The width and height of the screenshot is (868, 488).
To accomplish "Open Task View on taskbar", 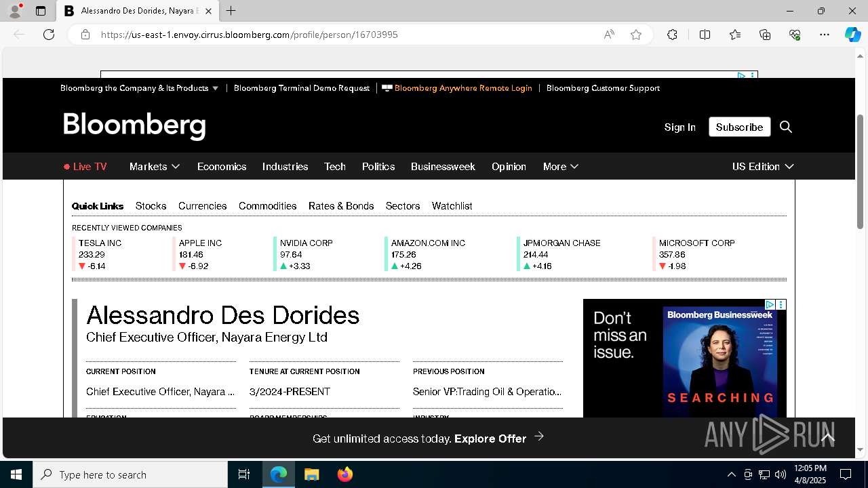I will click(244, 474).
